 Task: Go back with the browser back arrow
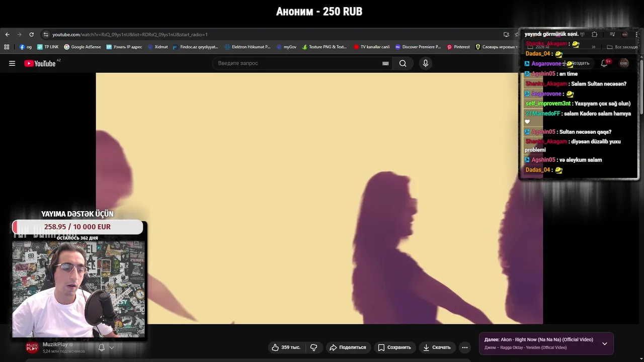7,34
